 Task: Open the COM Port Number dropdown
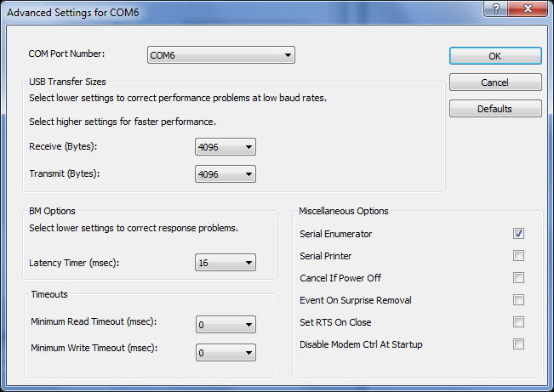pyautogui.click(x=221, y=55)
